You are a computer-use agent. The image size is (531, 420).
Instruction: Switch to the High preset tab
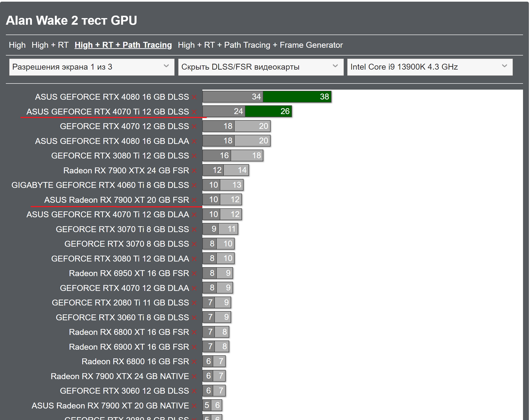click(17, 45)
